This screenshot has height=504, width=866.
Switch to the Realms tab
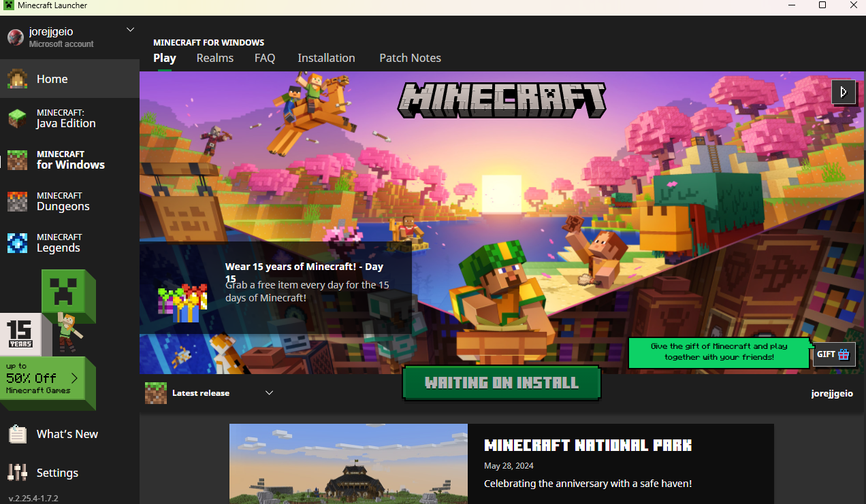215,58
